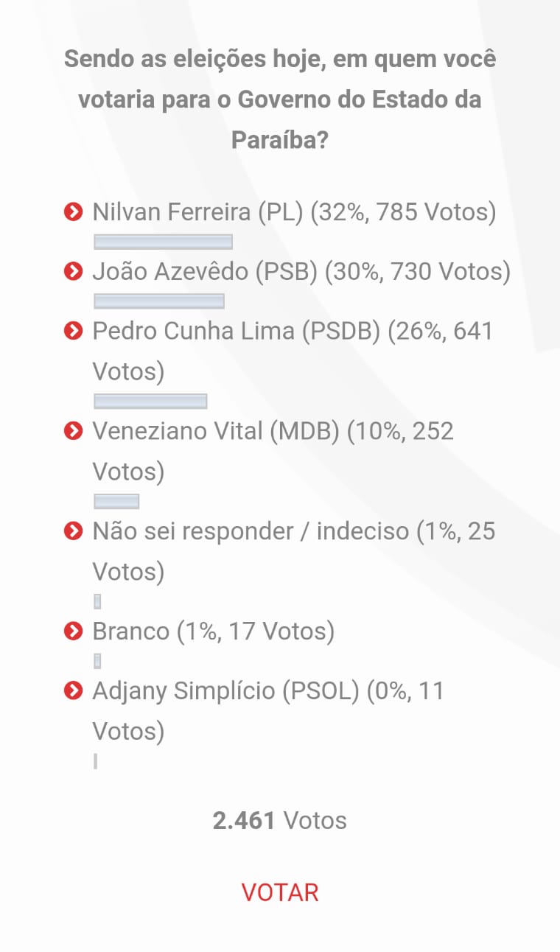Image resolution: width=560 pixels, height=952 pixels.
Task: Click the red arrow icon beside Adjany Simplício
Action: tap(73, 691)
